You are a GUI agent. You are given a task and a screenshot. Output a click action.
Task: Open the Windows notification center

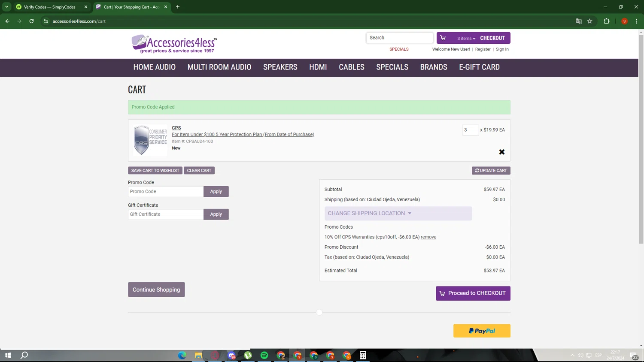(634, 355)
